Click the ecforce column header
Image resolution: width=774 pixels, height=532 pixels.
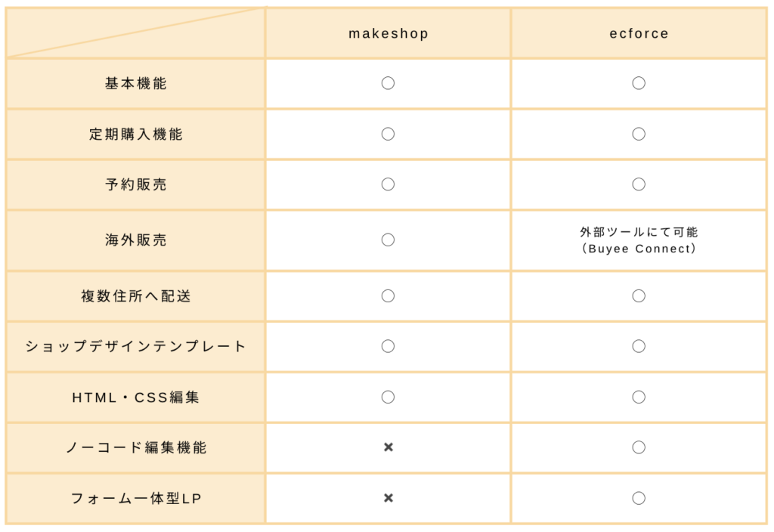[639, 33]
